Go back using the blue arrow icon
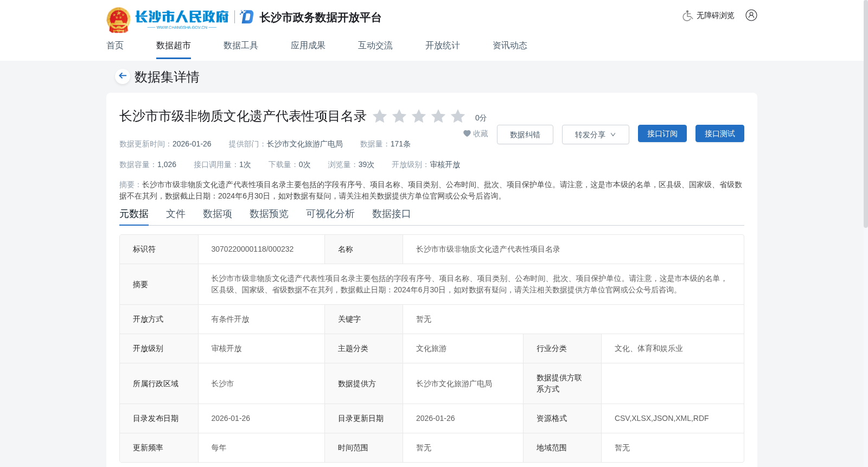The width and height of the screenshot is (868, 467). coord(123,76)
